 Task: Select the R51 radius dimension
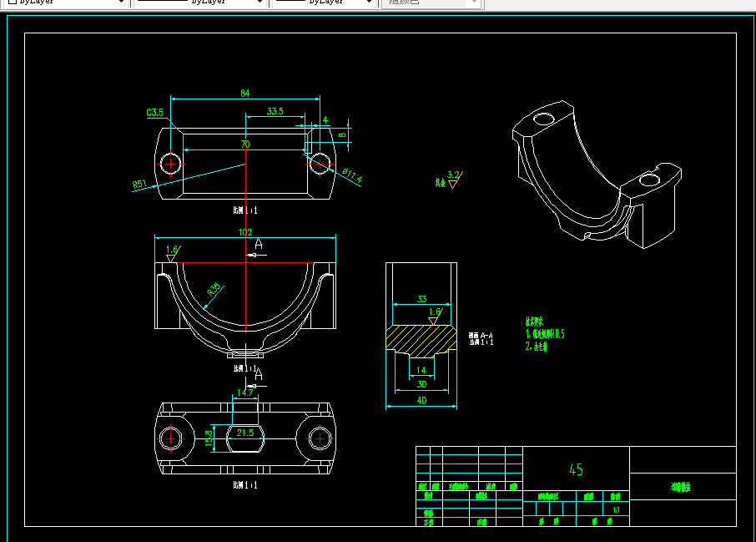pos(139,184)
